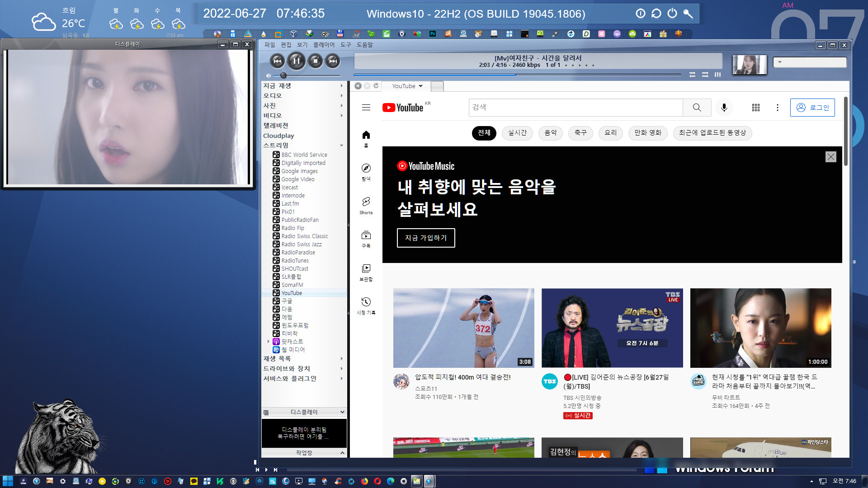
Task: Toggle shuffle mode icon
Action: tap(705, 75)
